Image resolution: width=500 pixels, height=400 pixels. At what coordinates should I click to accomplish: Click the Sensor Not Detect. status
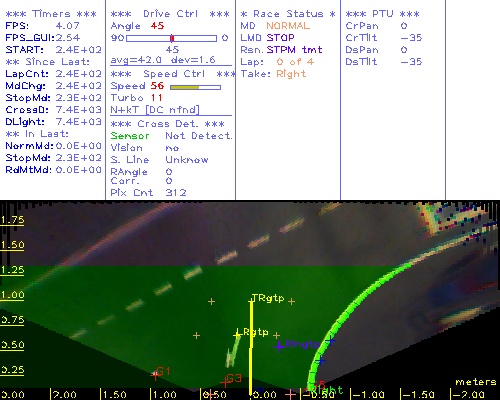171,136
